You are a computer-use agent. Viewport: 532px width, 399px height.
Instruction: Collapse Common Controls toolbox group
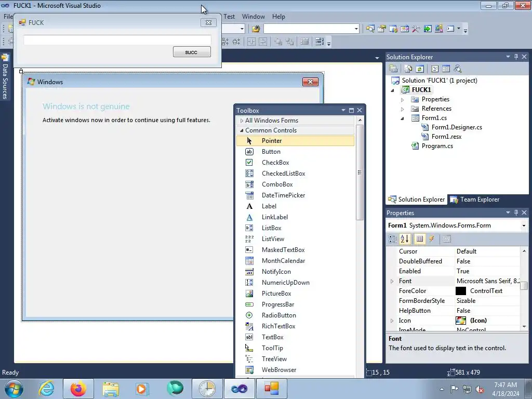pyautogui.click(x=242, y=130)
